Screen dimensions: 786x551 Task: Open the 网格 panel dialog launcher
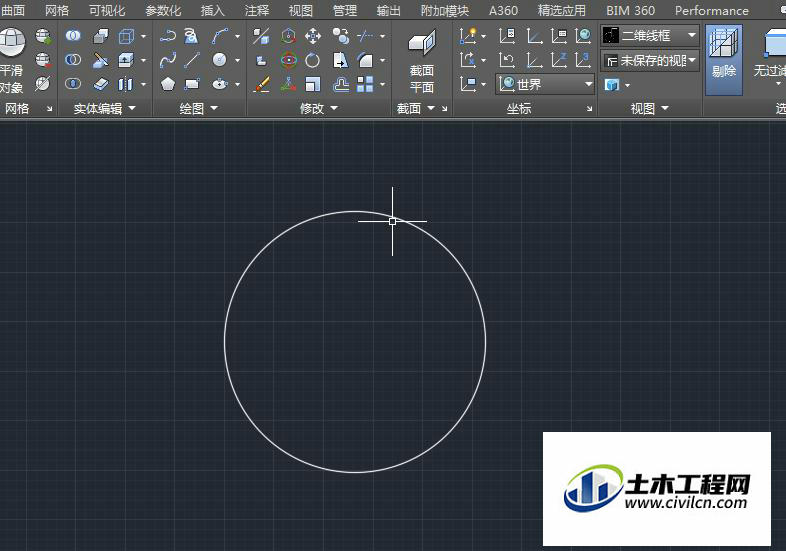click(x=49, y=108)
